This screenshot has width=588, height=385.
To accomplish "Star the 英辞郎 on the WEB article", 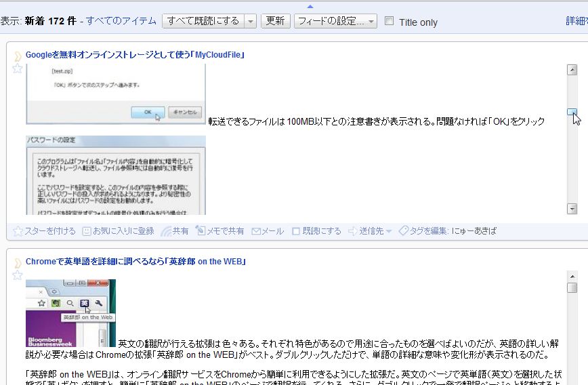I will (17, 275).
